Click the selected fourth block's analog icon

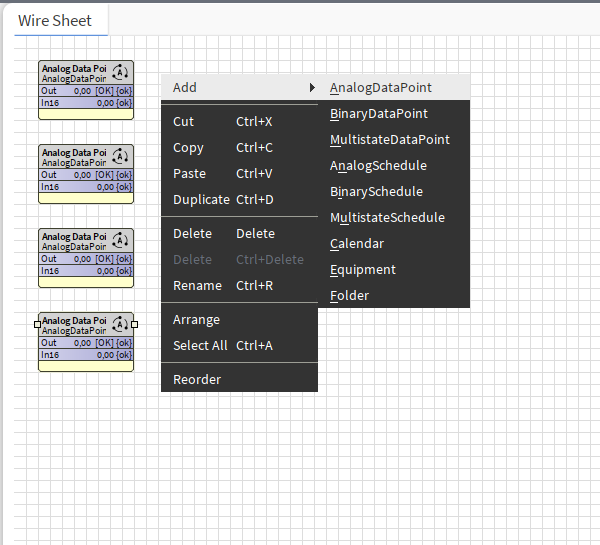point(121,324)
